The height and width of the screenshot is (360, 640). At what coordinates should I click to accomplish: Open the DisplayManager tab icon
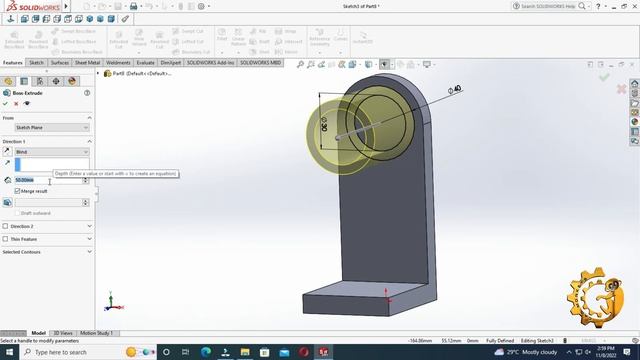(x=72, y=81)
